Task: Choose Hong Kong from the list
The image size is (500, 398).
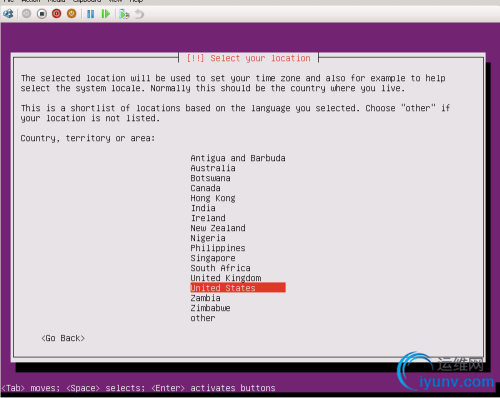Action: 213,198
